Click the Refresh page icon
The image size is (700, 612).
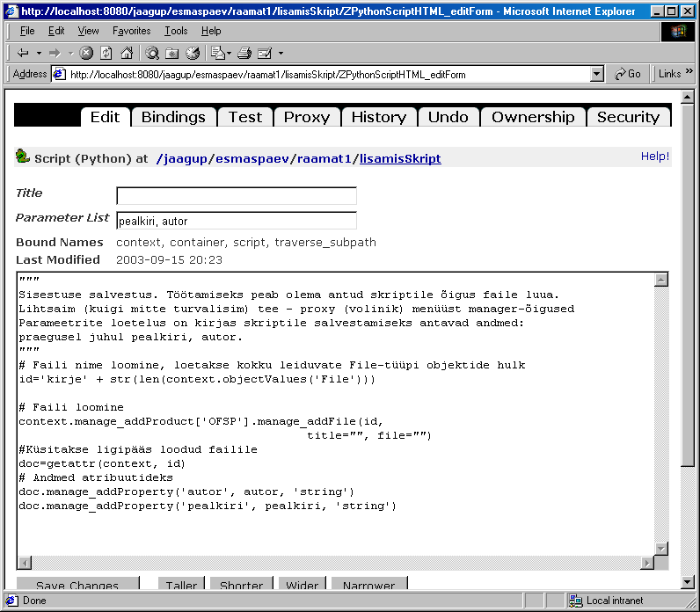tap(106, 53)
